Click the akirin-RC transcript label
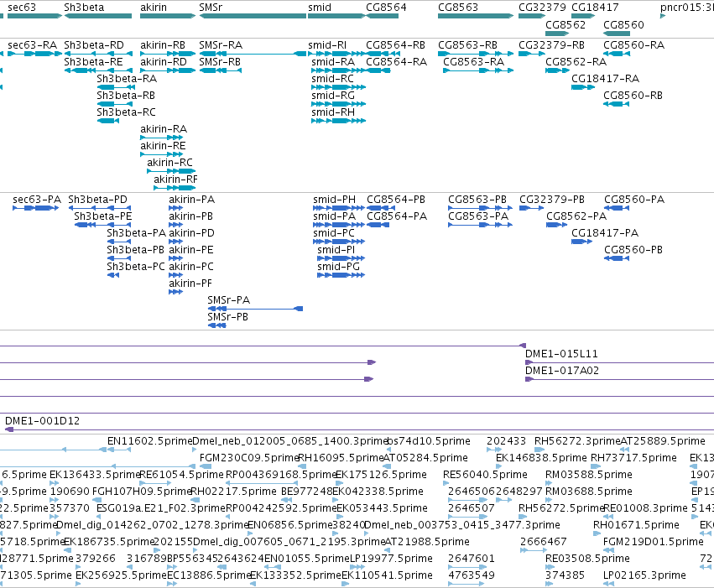Image resolution: width=714 pixels, height=588 pixels. [x=169, y=164]
